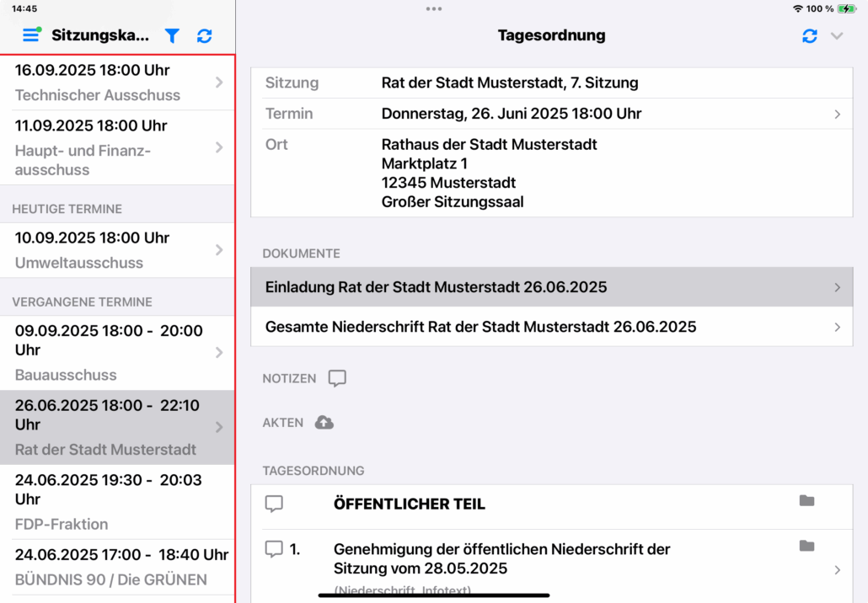Upload files with the Akten cloud icon
868x603 pixels.
coord(324,422)
